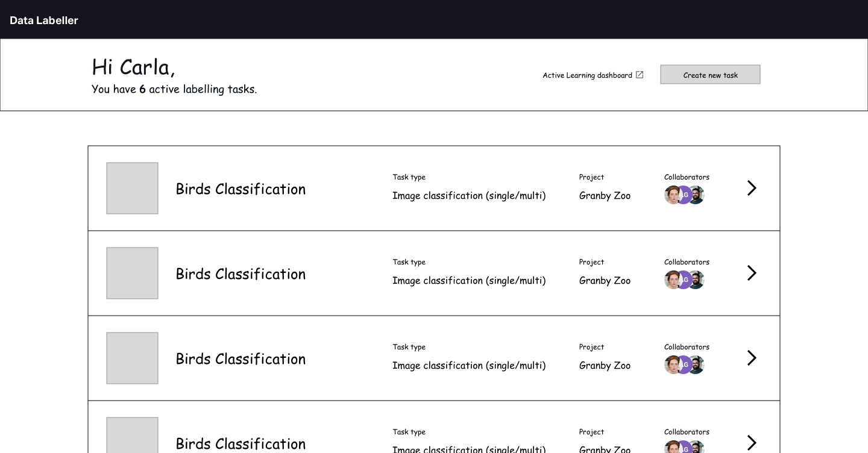Click the gray thumbnail of the first task
868x453 pixels.
tap(132, 188)
